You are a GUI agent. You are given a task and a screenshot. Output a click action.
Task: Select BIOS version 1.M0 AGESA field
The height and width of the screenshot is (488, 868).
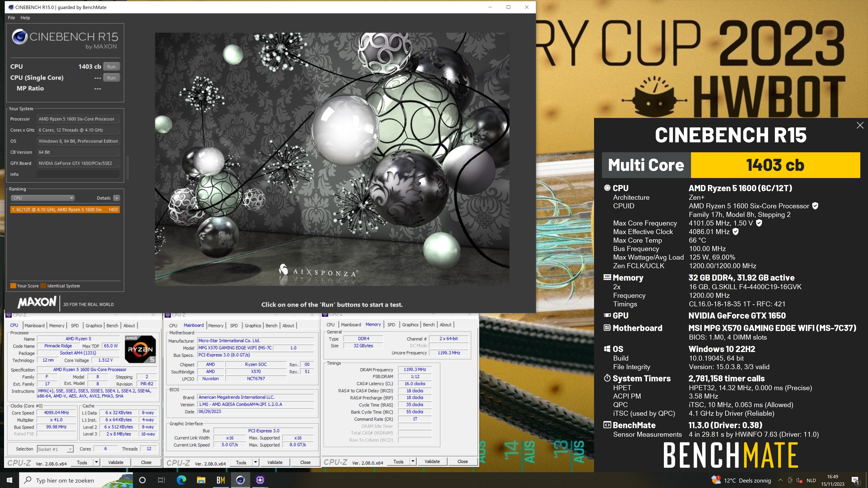[255, 404]
